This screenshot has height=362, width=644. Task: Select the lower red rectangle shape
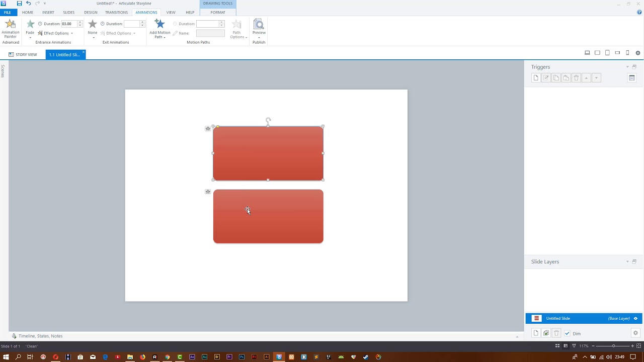(x=268, y=216)
